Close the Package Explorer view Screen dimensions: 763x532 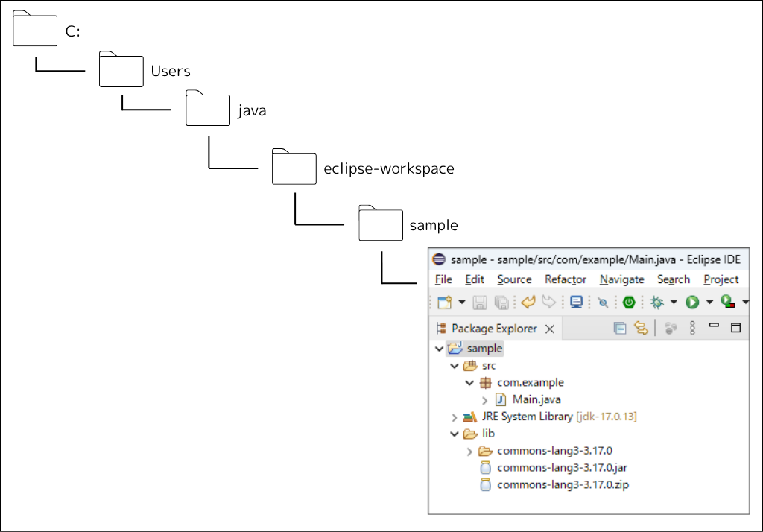550,329
